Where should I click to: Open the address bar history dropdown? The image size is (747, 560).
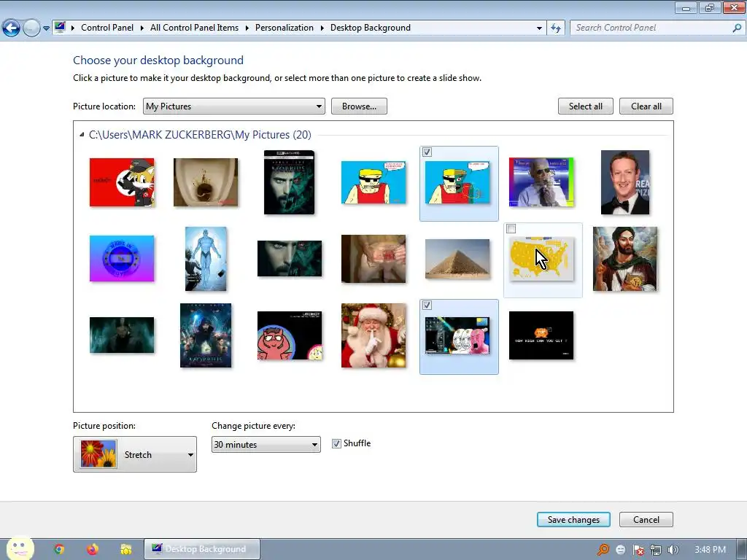pos(539,28)
